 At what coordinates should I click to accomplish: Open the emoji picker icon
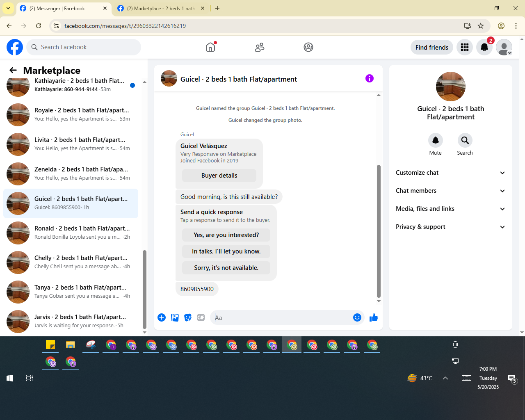(x=357, y=317)
